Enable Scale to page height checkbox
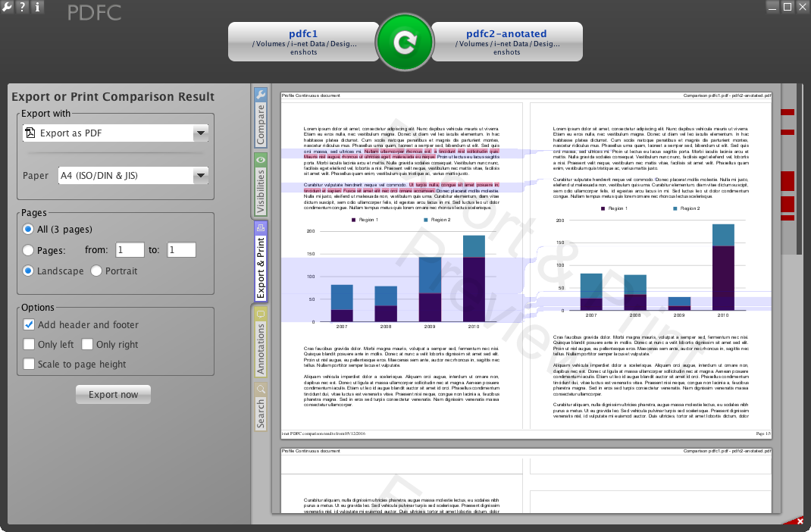Image resolution: width=811 pixels, height=532 pixels. pyautogui.click(x=29, y=364)
